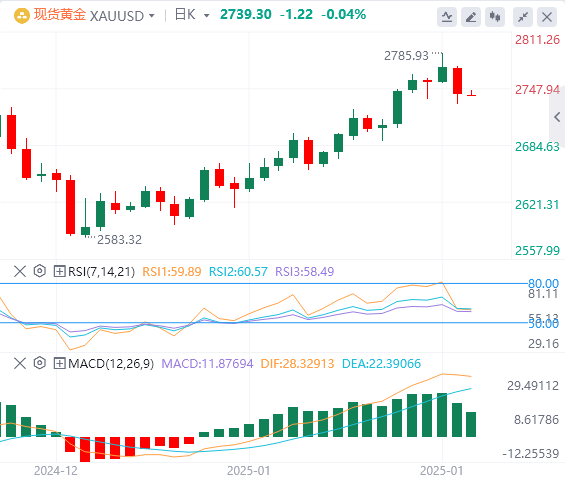Image resolution: width=565 pixels, height=483 pixels.
Task: Click the RSI(7,14,21) label
Action: 101,271
